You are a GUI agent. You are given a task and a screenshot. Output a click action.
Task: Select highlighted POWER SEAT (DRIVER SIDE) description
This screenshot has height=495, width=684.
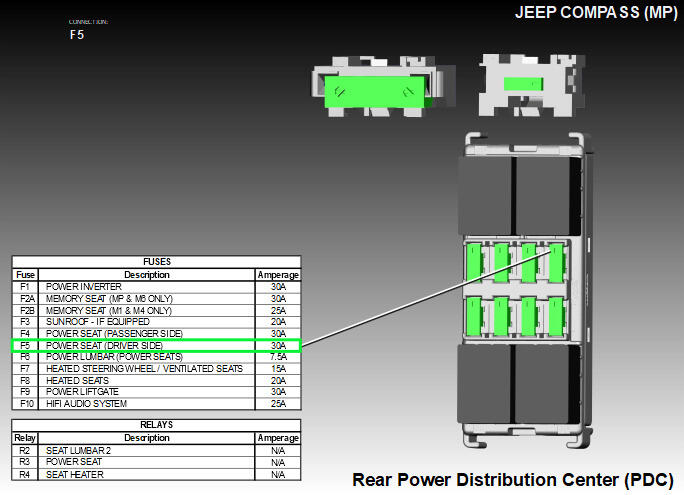[104, 345]
